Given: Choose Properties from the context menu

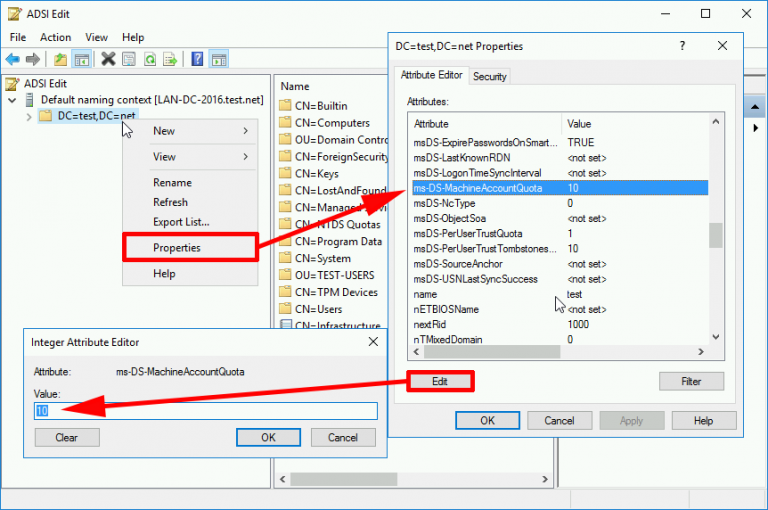Looking at the screenshot, I should click(177, 248).
